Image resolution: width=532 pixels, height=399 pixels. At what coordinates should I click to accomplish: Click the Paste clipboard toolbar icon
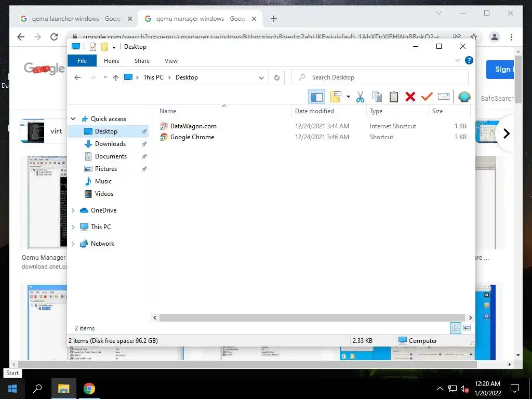pyautogui.click(x=394, y=97)
